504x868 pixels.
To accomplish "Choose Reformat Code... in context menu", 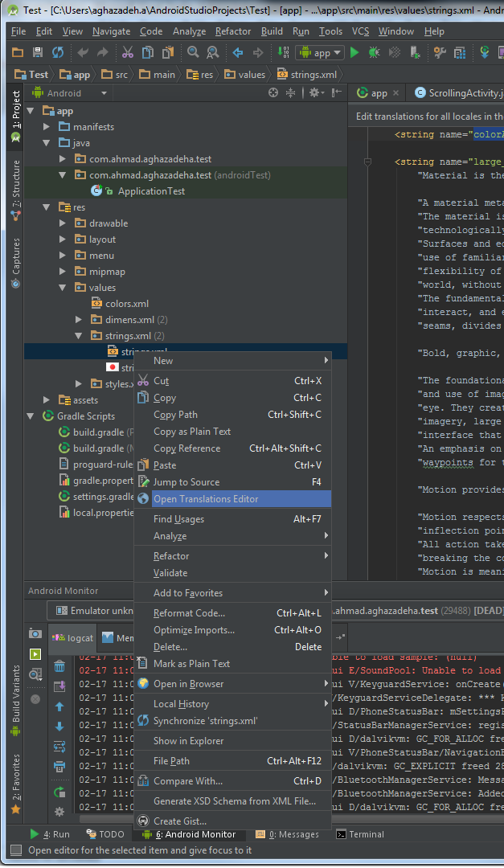I will 233,612.
